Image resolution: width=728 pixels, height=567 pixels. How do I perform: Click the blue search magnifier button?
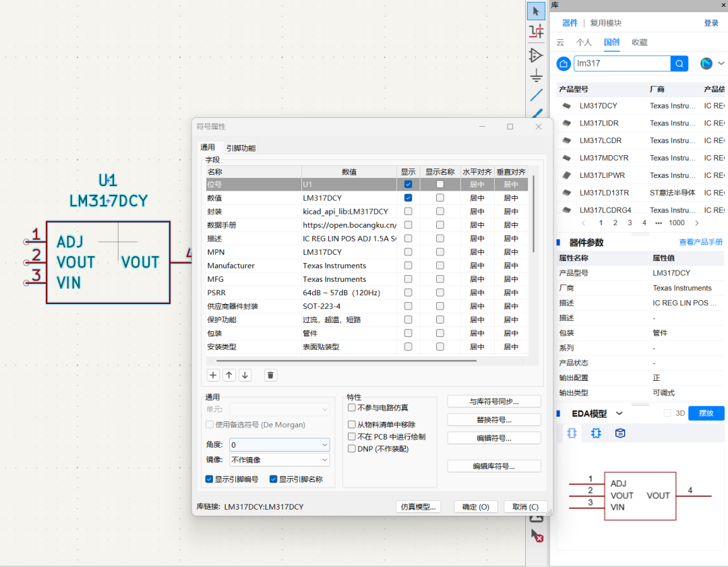click(x=680, y=63)
